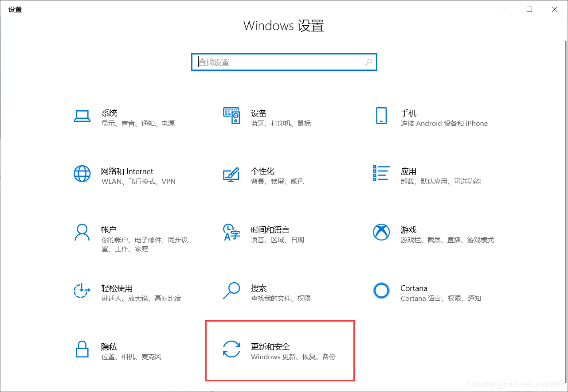Click description 你的帐户、电子邮件、同步设置

pos(145,245)
